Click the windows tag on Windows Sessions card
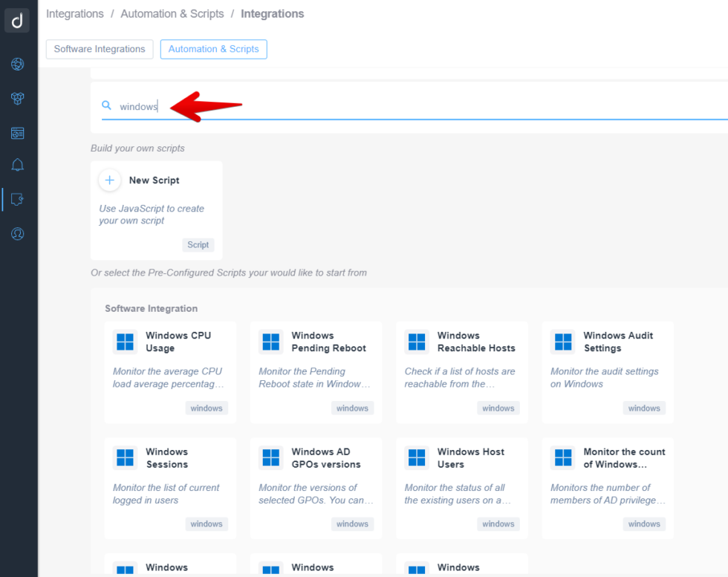The image size is (728, 577). (206, 524)
